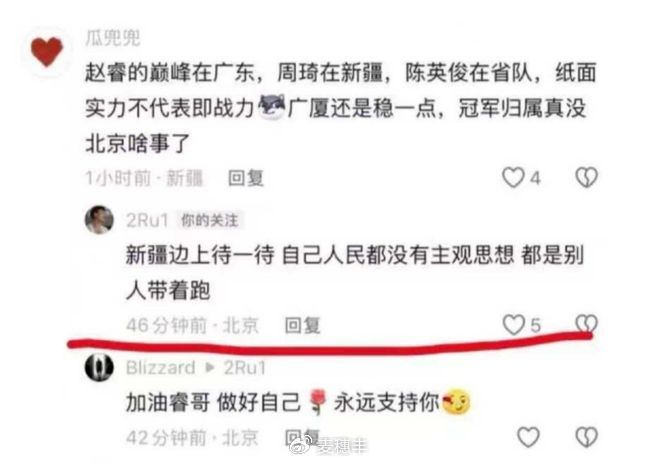660x462 pixels.
Task: Open 2Ru1's profile avatar
Action: coord(99,220)
